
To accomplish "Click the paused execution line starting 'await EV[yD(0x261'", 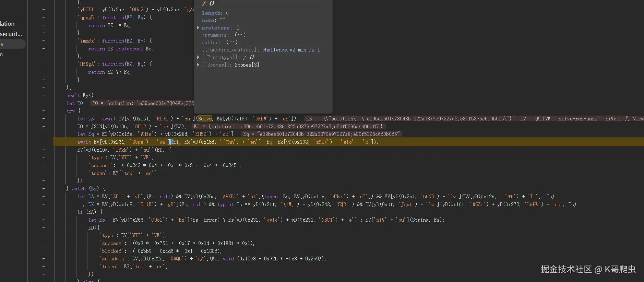I will (x=348, y=142).
